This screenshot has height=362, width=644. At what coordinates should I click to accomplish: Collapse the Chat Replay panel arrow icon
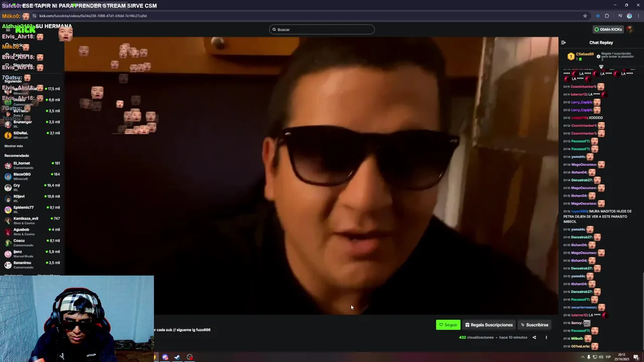coord(563,43)
